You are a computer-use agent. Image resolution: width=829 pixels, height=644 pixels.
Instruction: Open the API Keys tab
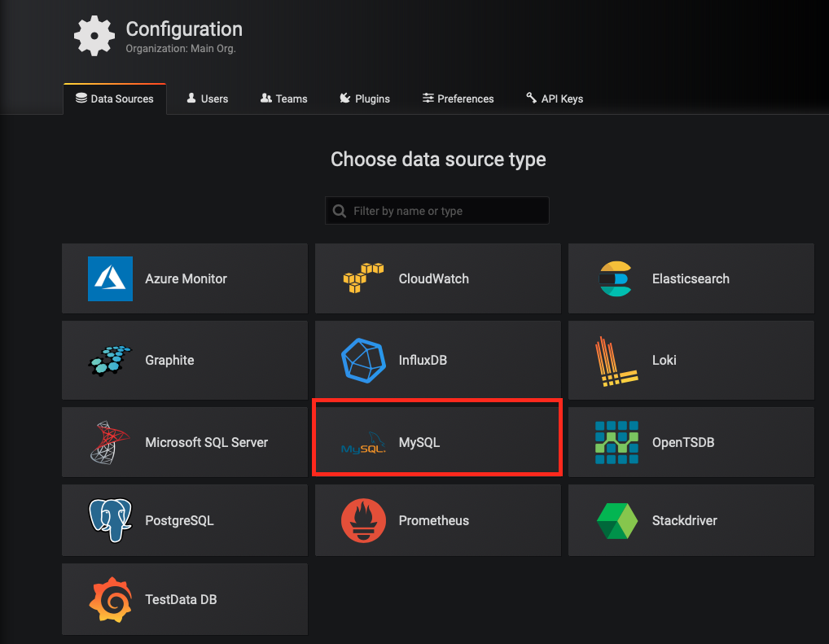554,99
